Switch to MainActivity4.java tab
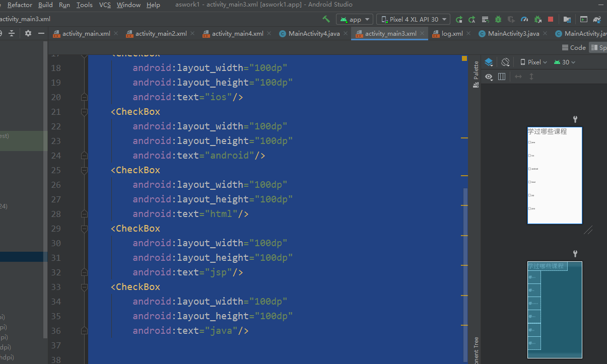The image size is (607, 364). click(314, 34)
